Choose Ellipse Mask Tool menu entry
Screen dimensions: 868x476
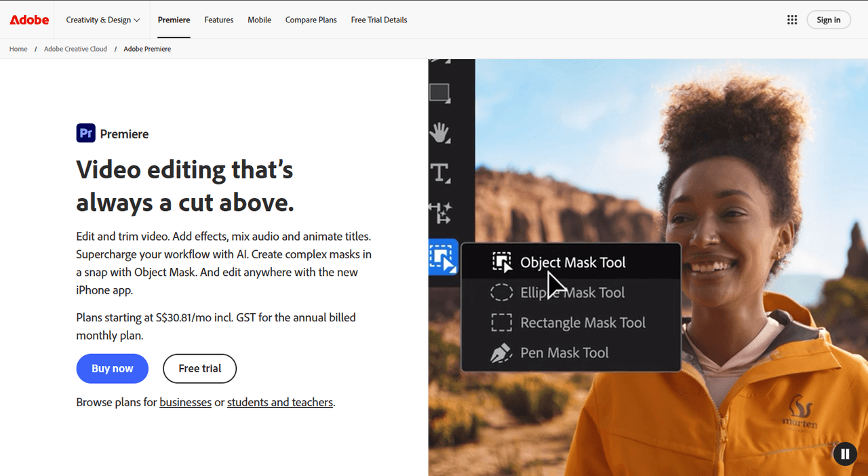[571, 292]
